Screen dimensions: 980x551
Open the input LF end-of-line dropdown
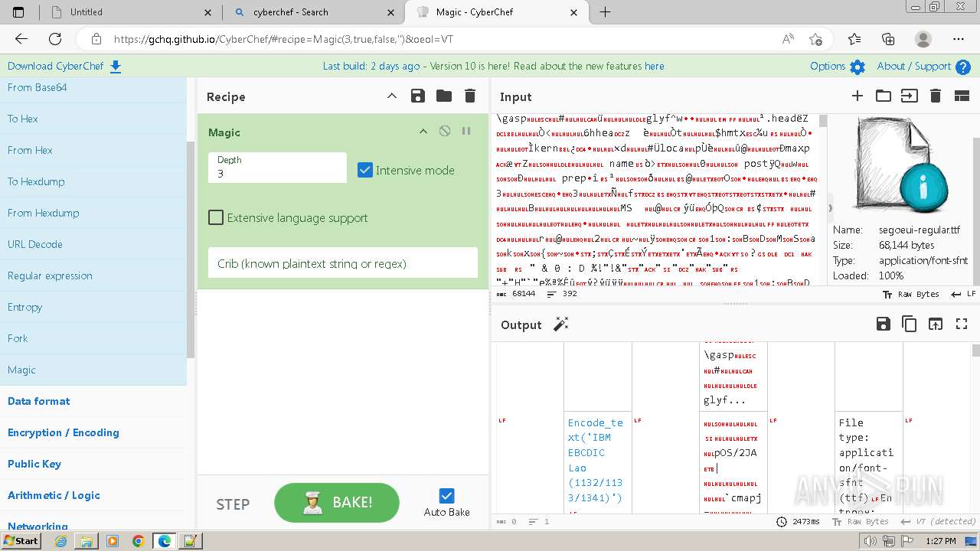click(963, 294)
